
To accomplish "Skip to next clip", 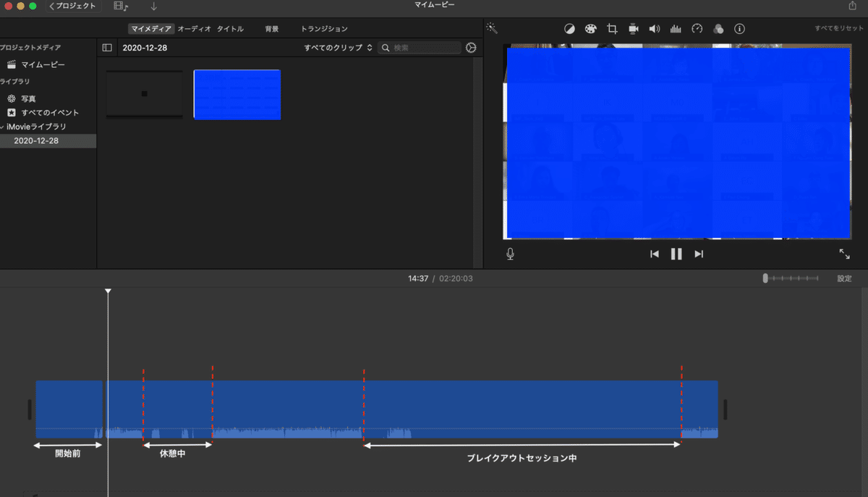I will pos(699,254).
